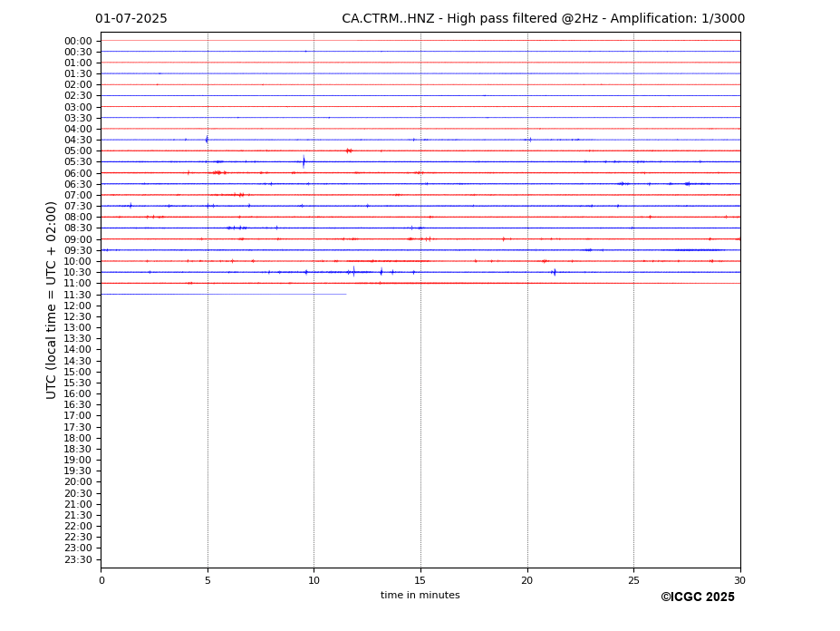Click the spike on the 10:30 trace near 21 minutes

(555, 272)
